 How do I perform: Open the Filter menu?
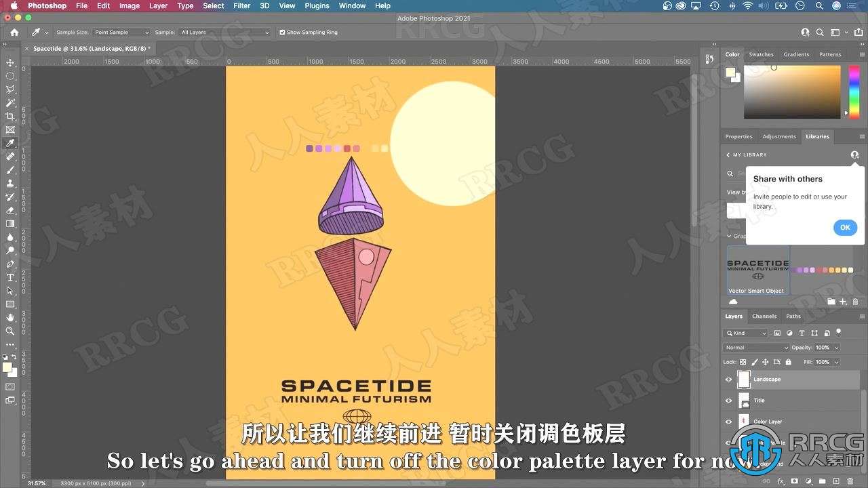click(x=241, y=5)
